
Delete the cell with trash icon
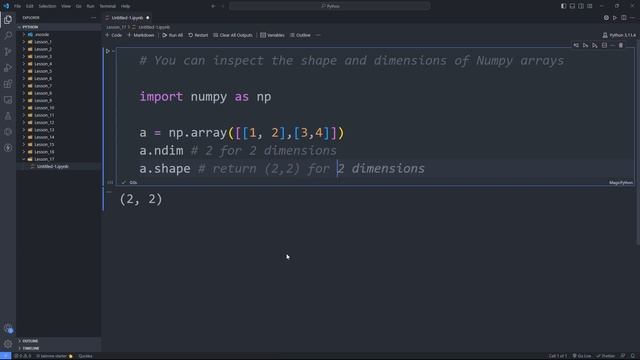point(621,45)
